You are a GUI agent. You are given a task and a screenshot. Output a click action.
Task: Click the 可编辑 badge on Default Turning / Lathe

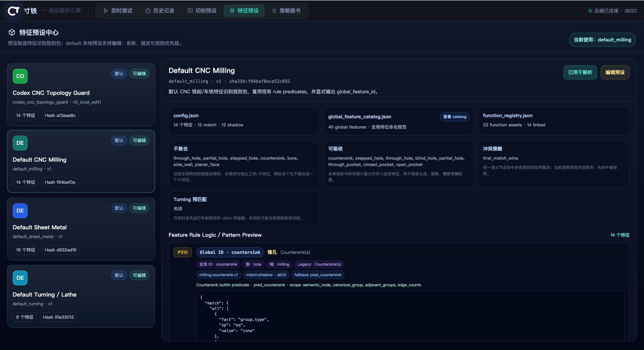[x=139, y=275]
